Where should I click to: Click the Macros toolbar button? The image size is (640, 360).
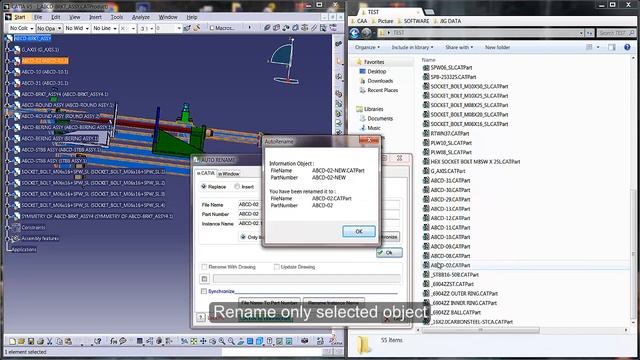[222, 28]
